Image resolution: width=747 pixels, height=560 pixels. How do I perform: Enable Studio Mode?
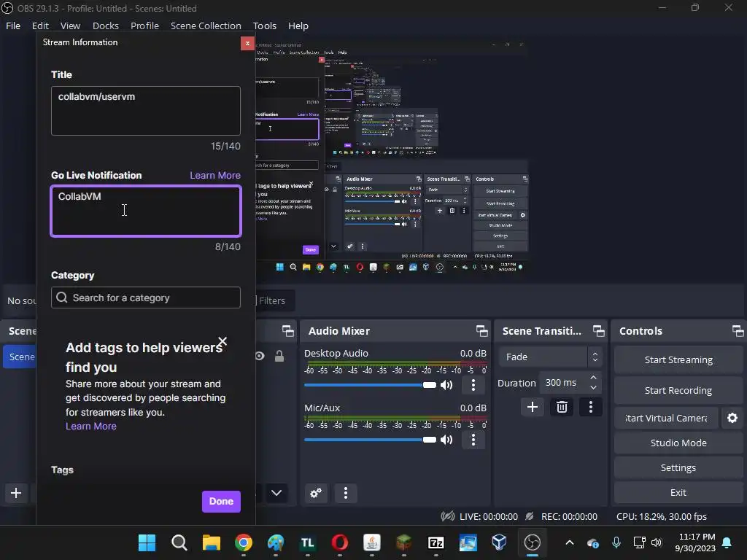pos(678,443)
